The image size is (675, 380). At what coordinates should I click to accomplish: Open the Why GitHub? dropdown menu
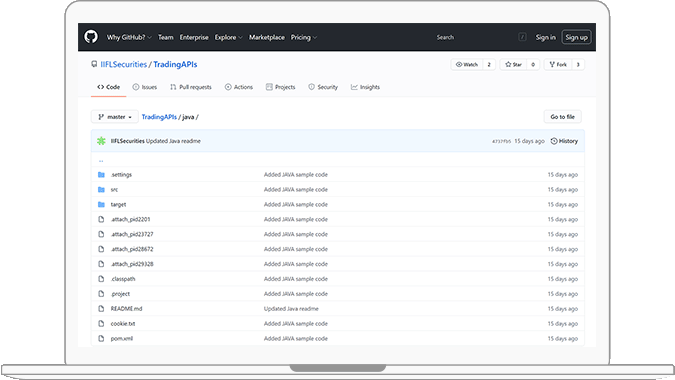point(129,37)
